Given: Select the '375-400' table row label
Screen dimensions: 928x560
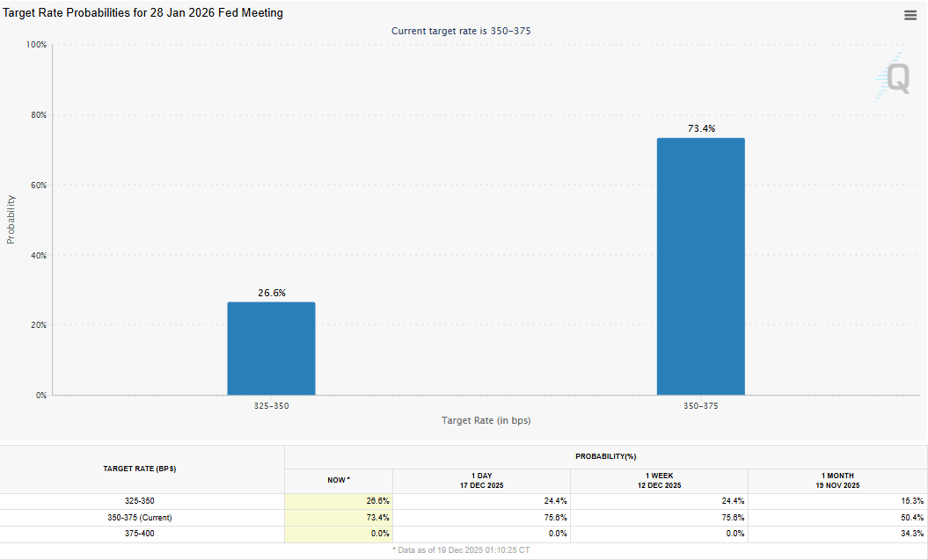Looking at the screenshot, I should [x=142, y=534].
